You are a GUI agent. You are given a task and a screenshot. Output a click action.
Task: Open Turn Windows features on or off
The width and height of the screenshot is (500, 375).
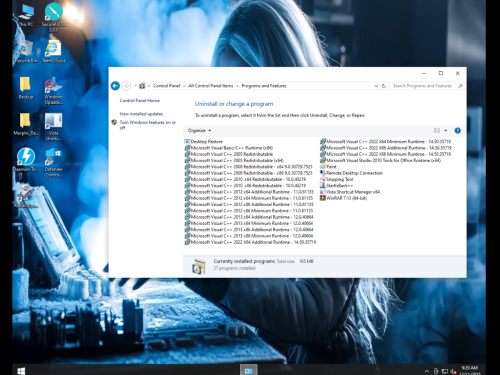[x=148, y=125]
